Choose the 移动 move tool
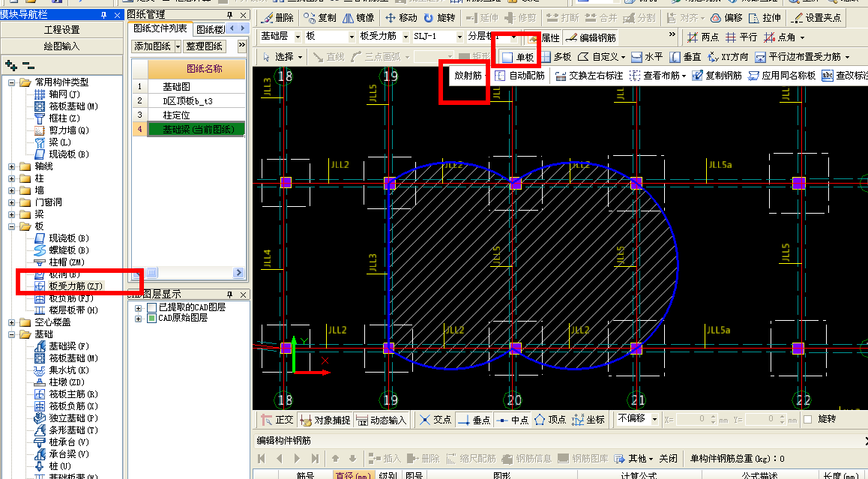Viewport: 868px width, 479px height. 401,18
